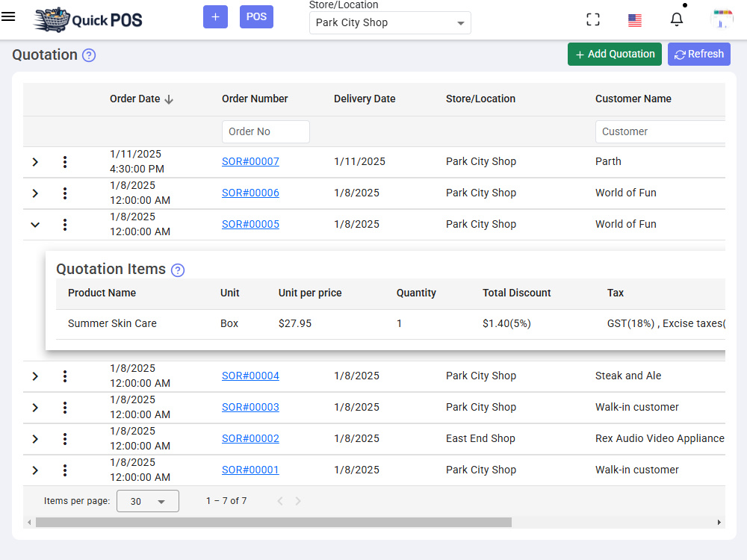Open Items per page dropdown
The image size is (747, 560).
148,501
